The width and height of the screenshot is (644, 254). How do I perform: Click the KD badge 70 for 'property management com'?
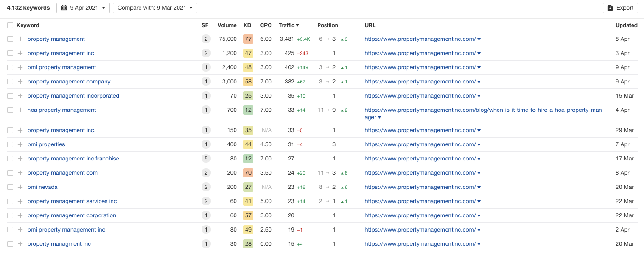[x=248, y=173]
